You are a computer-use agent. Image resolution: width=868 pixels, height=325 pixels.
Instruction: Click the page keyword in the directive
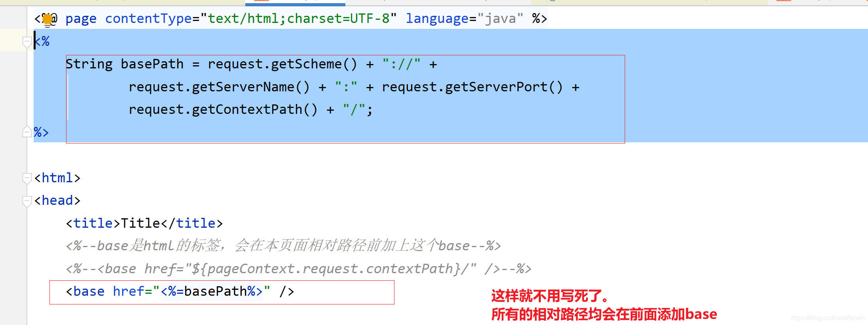(x=81, y=19)
